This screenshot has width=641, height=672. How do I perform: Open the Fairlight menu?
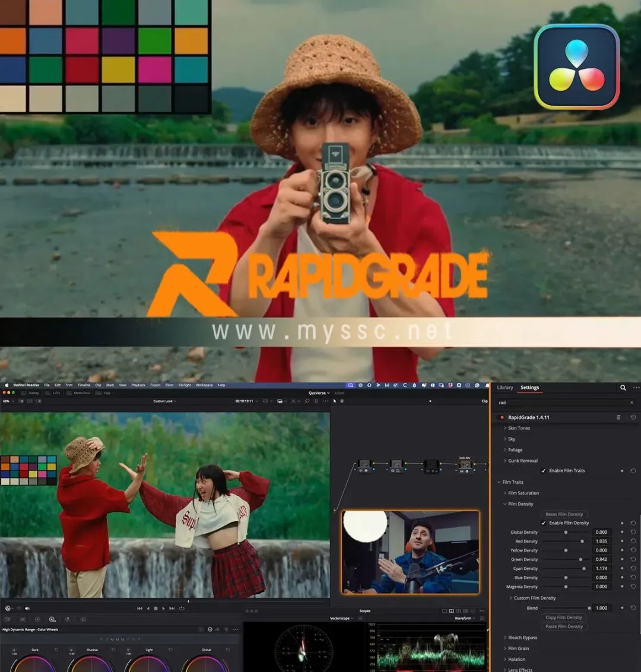[x=185, y=385]
